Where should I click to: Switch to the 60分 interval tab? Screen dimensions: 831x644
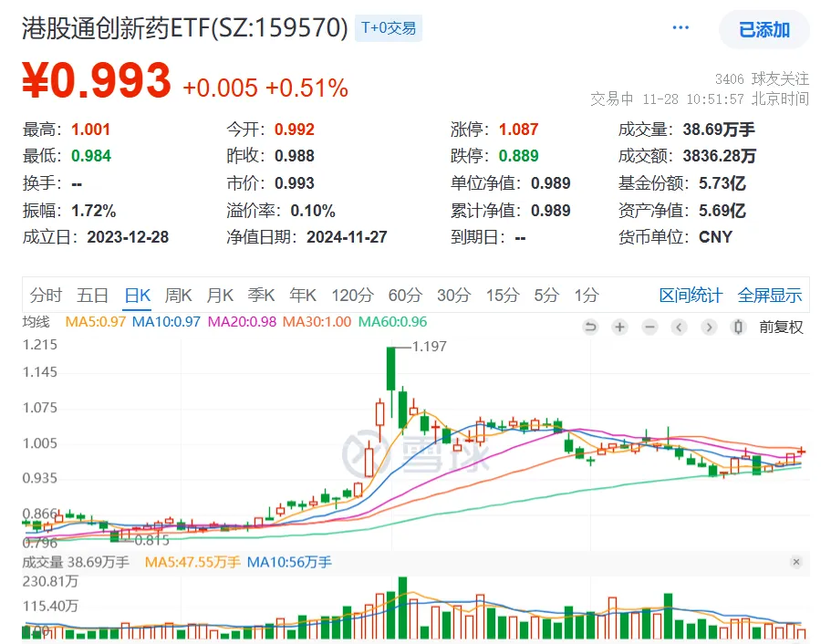coord(405,295)
